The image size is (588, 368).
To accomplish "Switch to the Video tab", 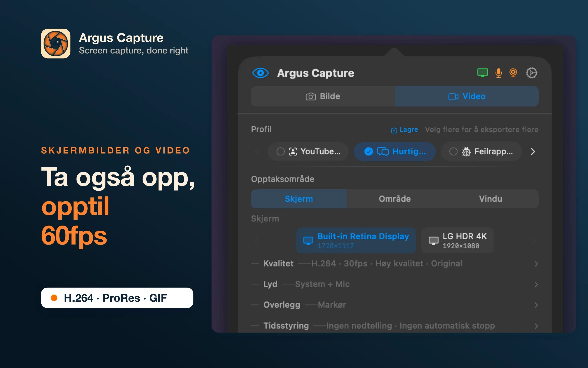I will (x=467, y=96).
